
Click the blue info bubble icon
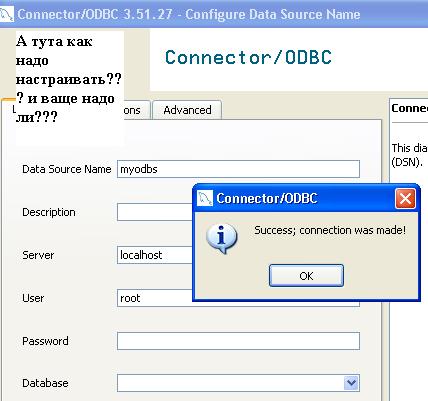pos(222,238)
